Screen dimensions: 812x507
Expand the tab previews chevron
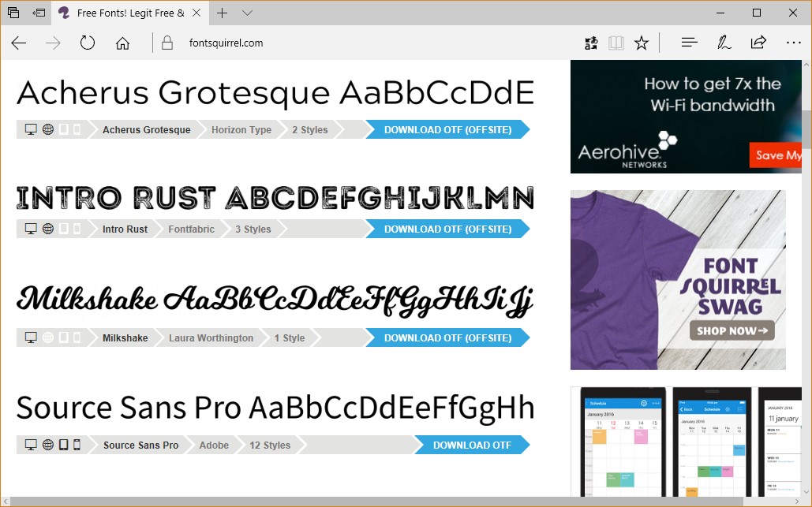pyautogui.click(x=247, y=13)
